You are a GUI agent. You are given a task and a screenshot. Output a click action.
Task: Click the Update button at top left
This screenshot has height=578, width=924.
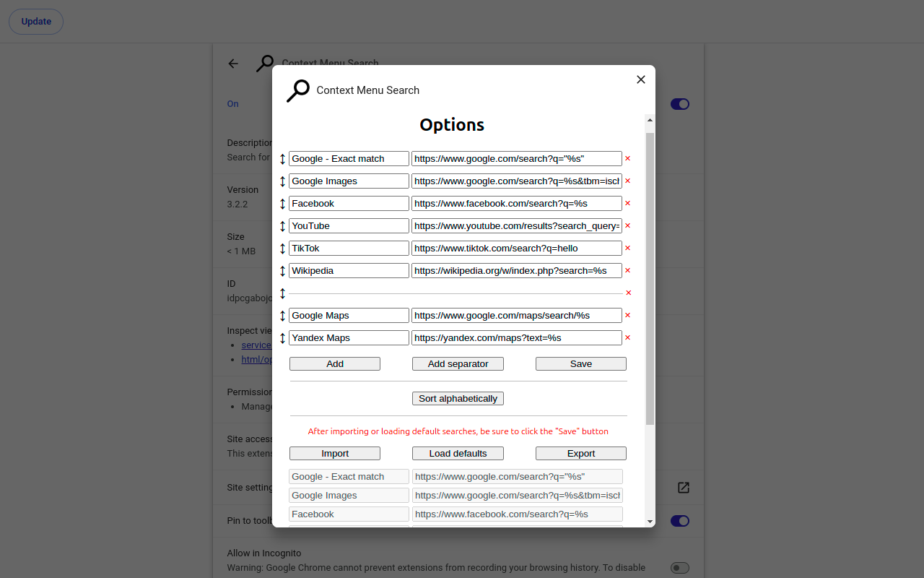[x=36, y=22]
